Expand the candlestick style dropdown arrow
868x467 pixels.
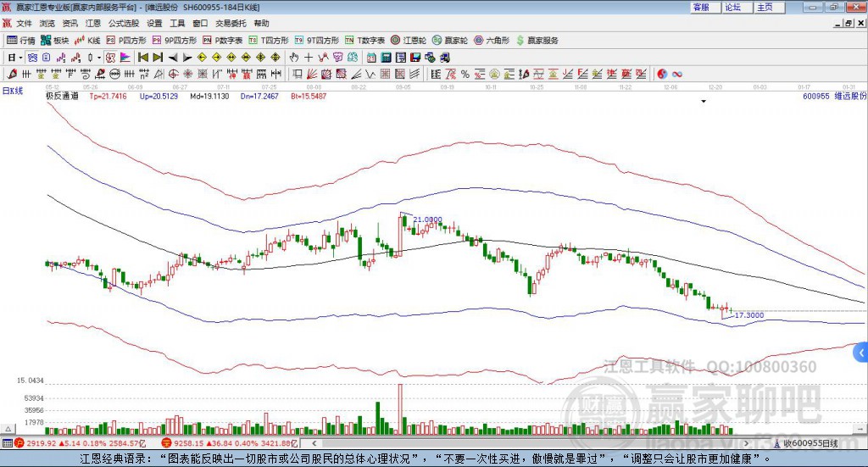tap(99, 58)
